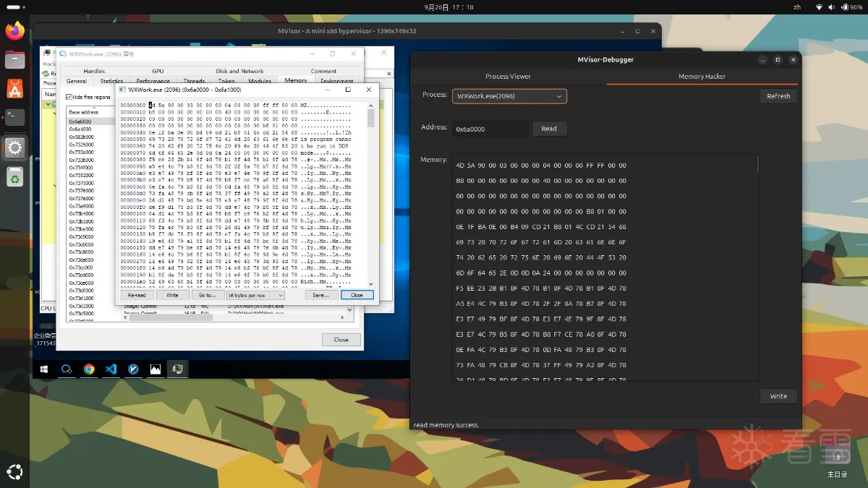Image resolution: width=868 pixels, height=488 pixels.
Task: Open the photo viewer icon in the VM taskbar
Action: point(155,369)
